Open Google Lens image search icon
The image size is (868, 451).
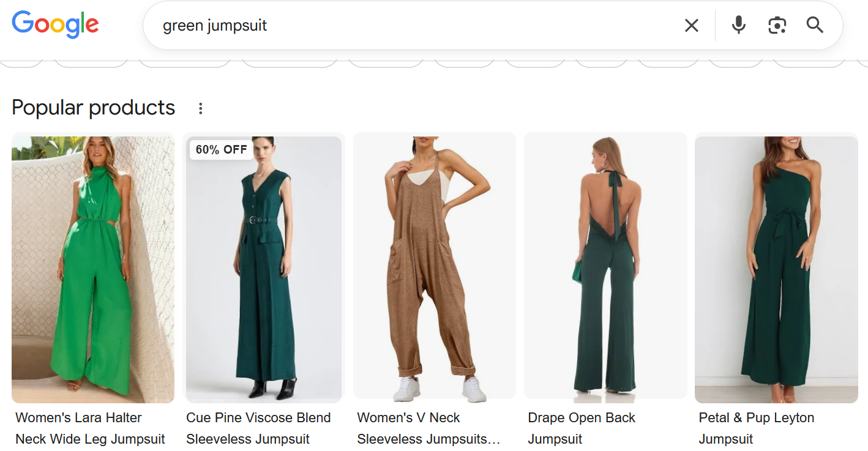[x=777, y=25]
